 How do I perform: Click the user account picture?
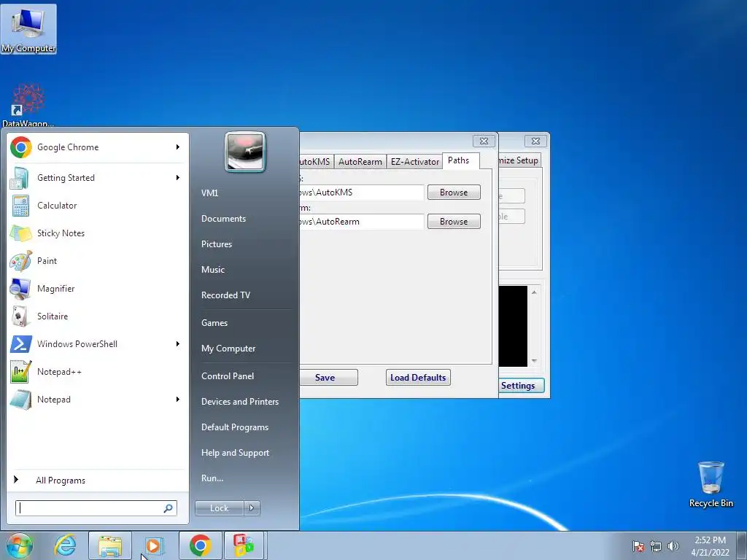click(245, 152)
